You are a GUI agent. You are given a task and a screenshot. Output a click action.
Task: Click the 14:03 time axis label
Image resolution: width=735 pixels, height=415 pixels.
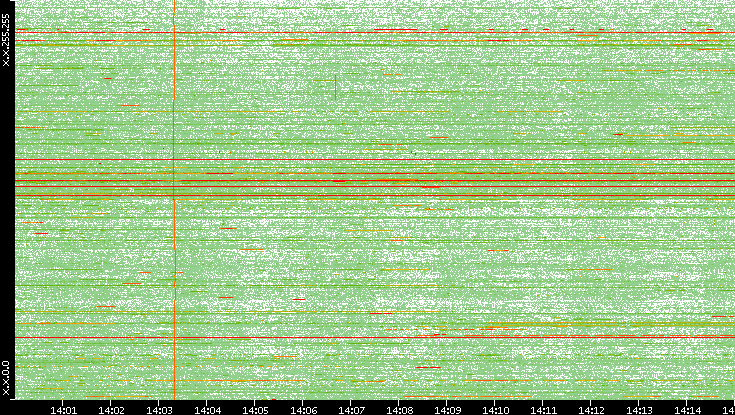(158, 410)
